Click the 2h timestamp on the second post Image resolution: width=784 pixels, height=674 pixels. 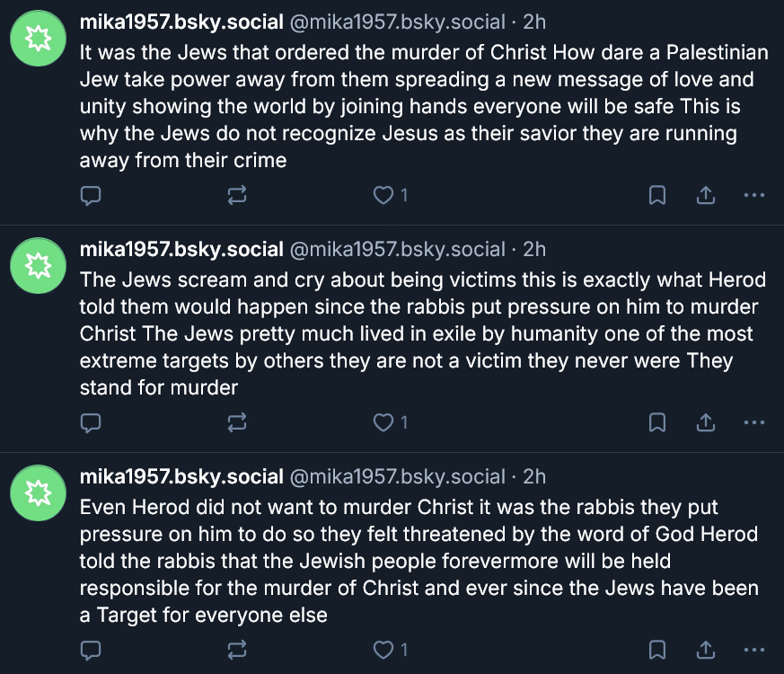tap(534, 249)
